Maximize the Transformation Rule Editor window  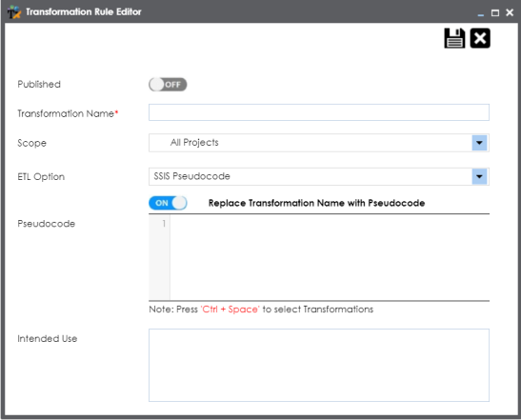(x=495, y=13)
